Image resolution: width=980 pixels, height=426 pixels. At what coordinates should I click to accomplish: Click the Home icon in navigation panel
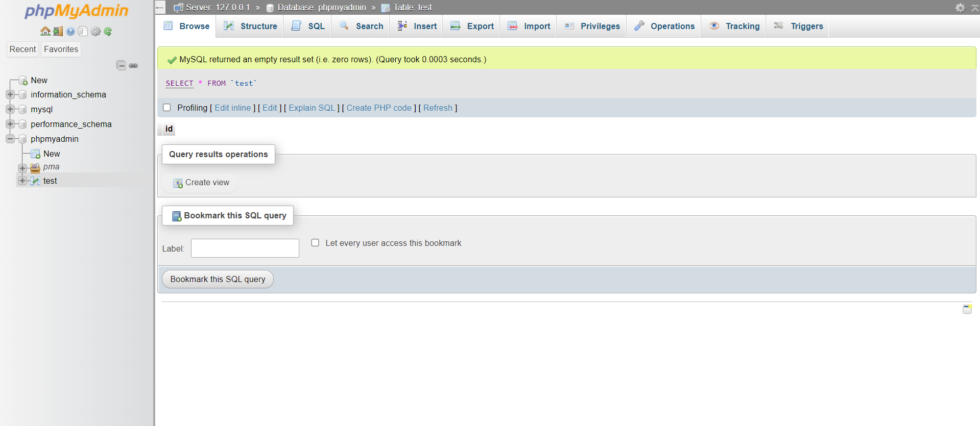(x=45, y=31)
